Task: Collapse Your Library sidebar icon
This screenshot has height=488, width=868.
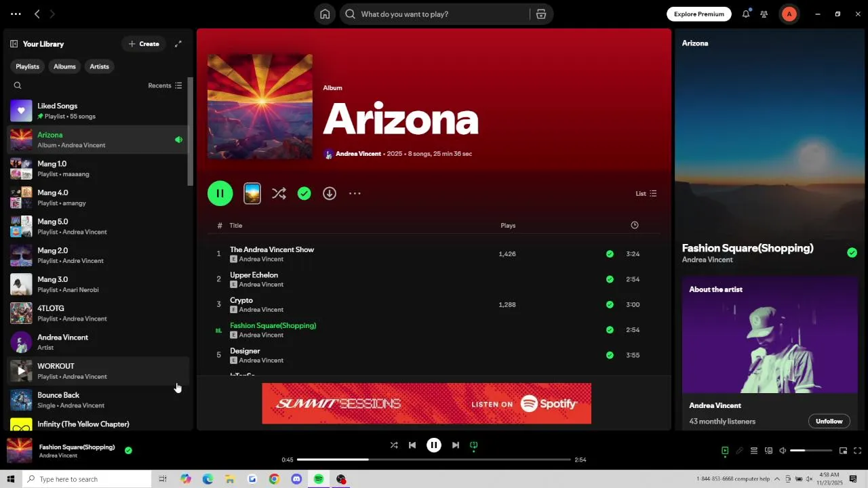Action: point(14,44)
